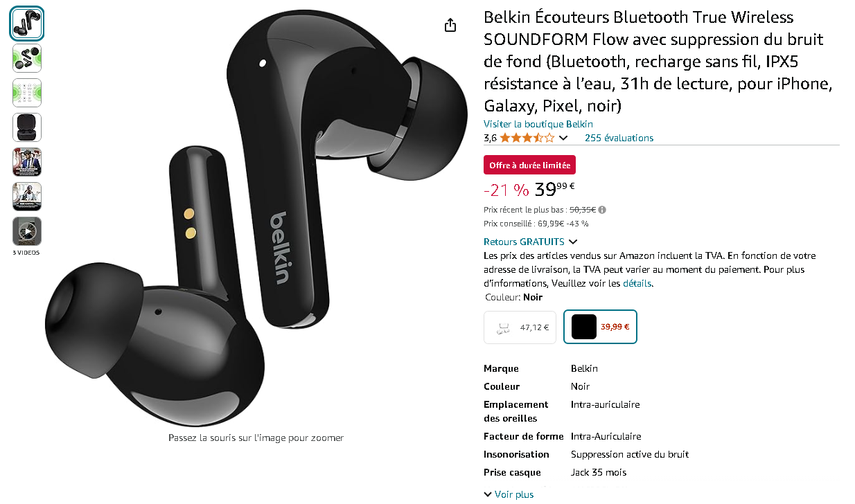Screen dimensions: 855x504
Task: Click the main earbuds product image
Action: [x=256, y=218]
